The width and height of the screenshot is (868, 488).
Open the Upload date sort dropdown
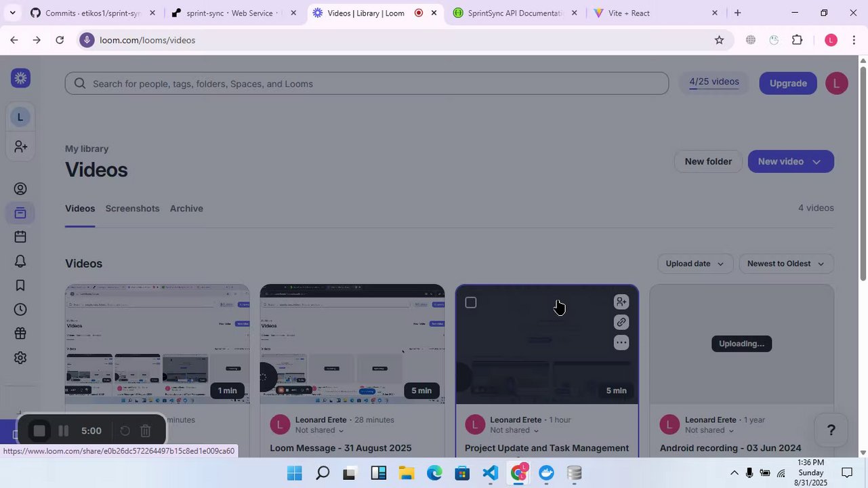pos(695,264)
